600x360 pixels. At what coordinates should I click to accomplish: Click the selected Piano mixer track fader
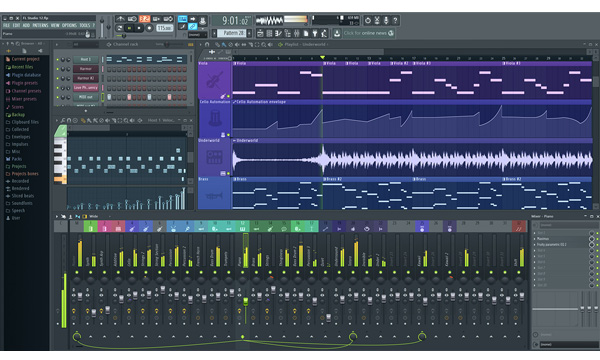tap(246, 301)
